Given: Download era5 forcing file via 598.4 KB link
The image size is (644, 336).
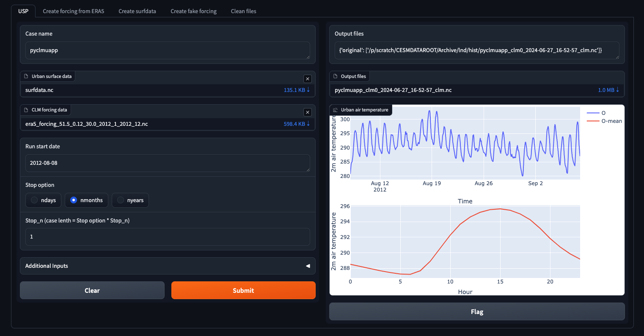Looking at the screenshot, I should pos(297,124).
